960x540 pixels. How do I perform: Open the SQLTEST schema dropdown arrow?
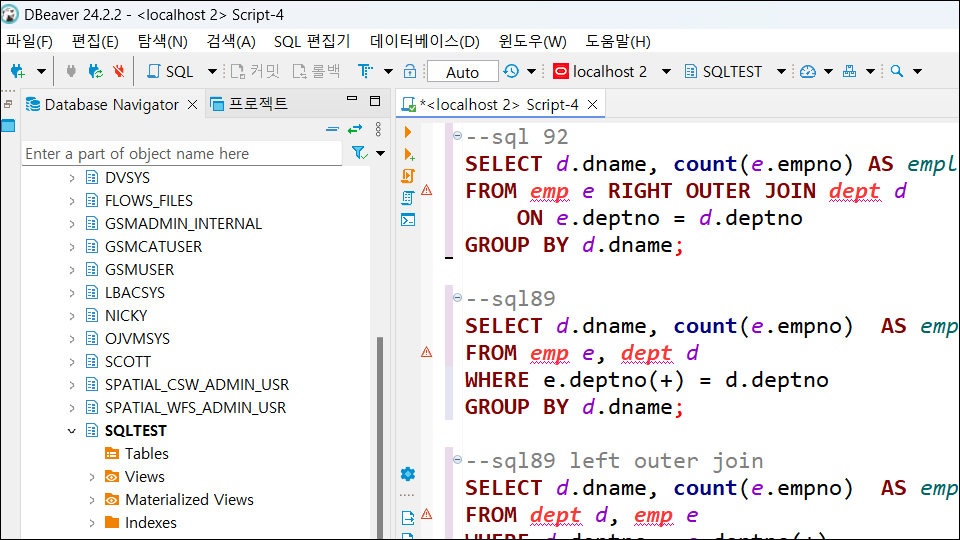tap(781, 72)
